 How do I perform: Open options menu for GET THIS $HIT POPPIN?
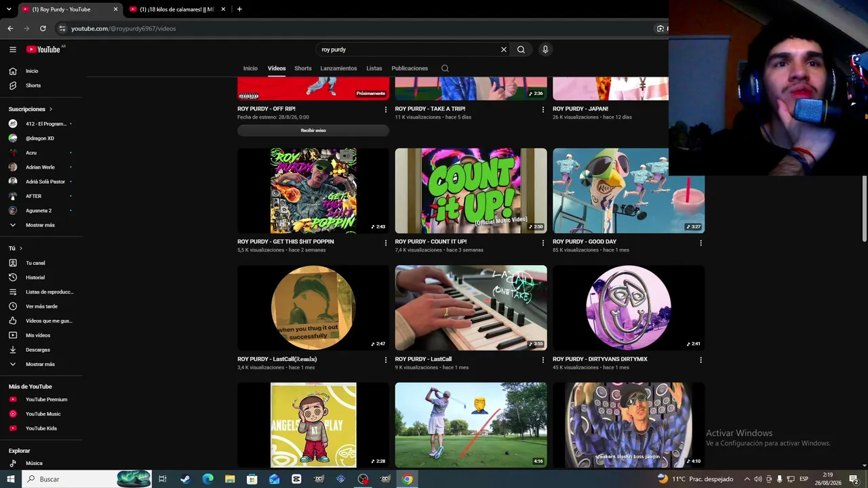(x=386, y=243)
